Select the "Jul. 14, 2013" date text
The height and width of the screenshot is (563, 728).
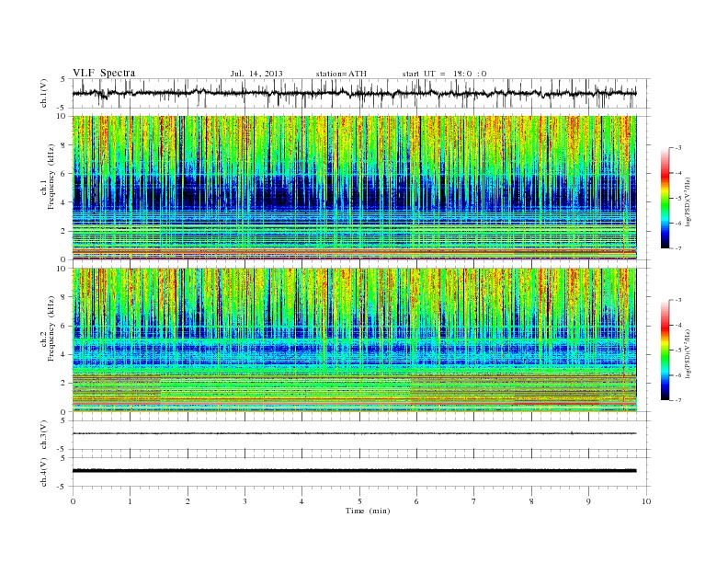pyautogui.click(x=256, y=74)
